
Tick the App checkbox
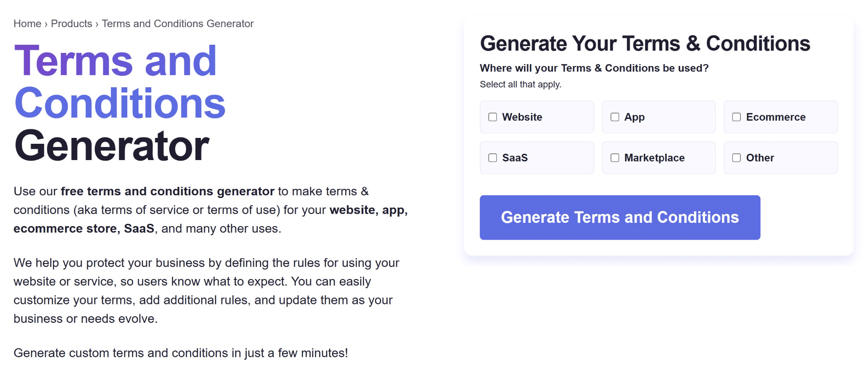[615, 117]
